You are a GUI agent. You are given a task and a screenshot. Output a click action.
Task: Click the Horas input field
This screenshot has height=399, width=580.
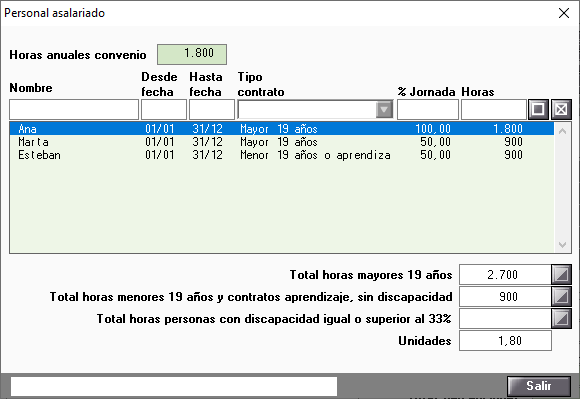click(494, 109)
